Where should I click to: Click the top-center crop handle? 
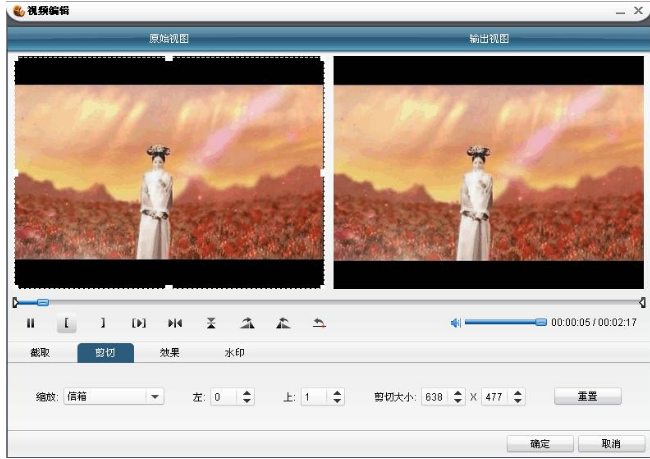pyautogui.click(x=169, y=58)
